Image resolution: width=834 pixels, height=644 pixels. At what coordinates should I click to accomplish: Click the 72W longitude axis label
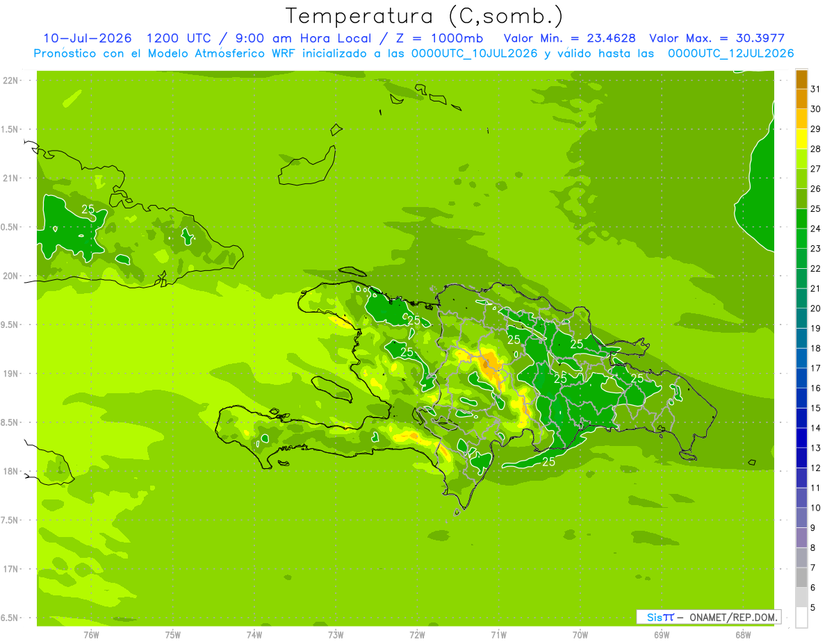pos(417,634)
